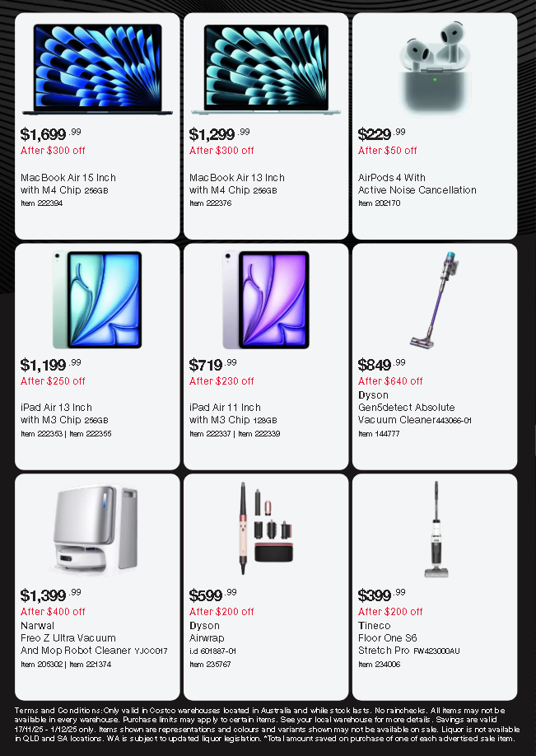Click the 'After $640 off' Dyson savings text
The height and width of the screenshot is (756, 536).
point(390,381)
